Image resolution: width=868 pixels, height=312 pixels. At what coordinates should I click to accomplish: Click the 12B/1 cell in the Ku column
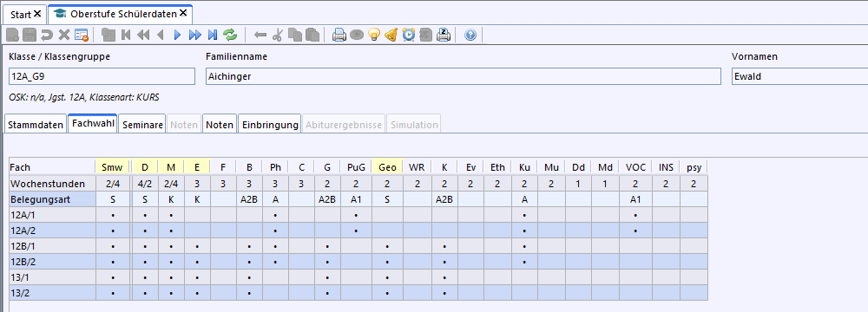523,245
